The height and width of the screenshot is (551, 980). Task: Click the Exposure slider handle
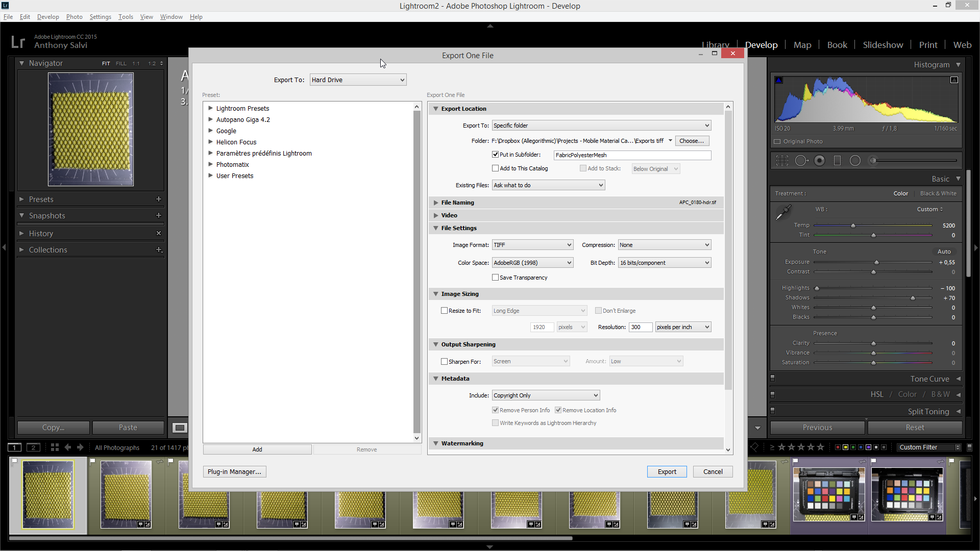876,262
